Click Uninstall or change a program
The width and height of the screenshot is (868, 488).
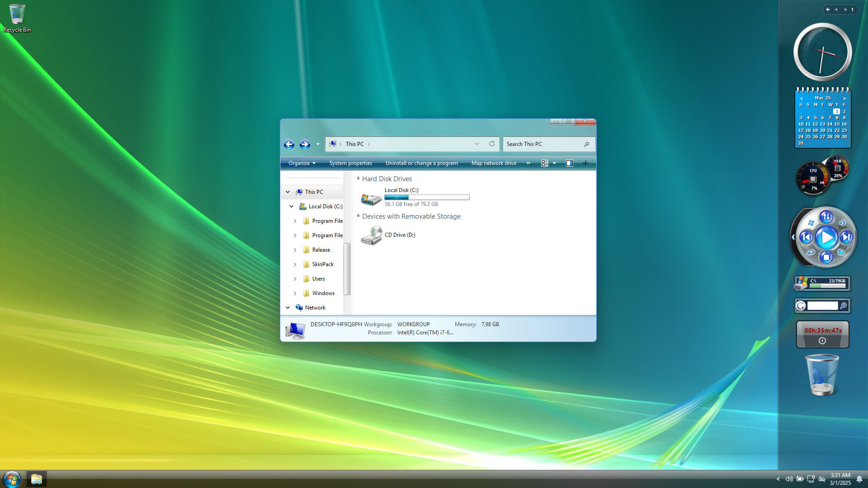[x=421, y=163]
